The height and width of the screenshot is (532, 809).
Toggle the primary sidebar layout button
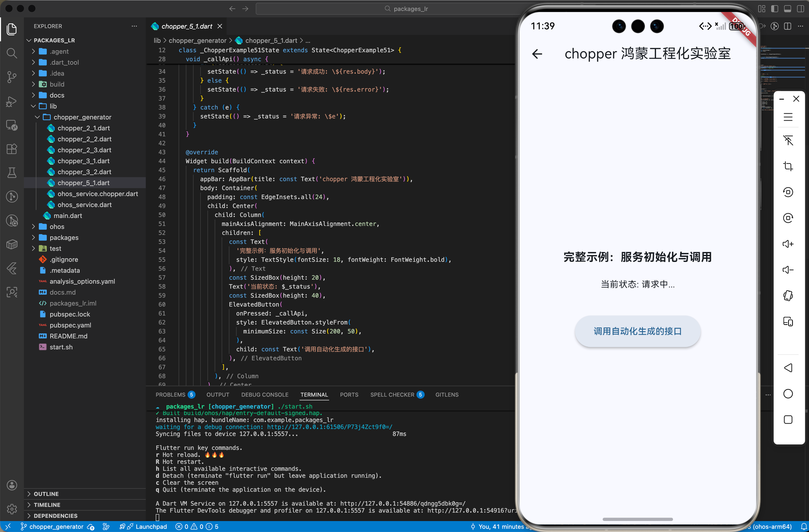point(775,9)
